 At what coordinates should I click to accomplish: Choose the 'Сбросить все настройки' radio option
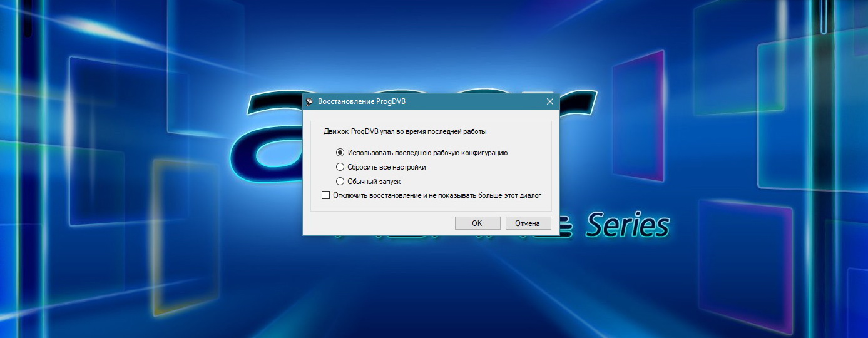click(340, 167)
